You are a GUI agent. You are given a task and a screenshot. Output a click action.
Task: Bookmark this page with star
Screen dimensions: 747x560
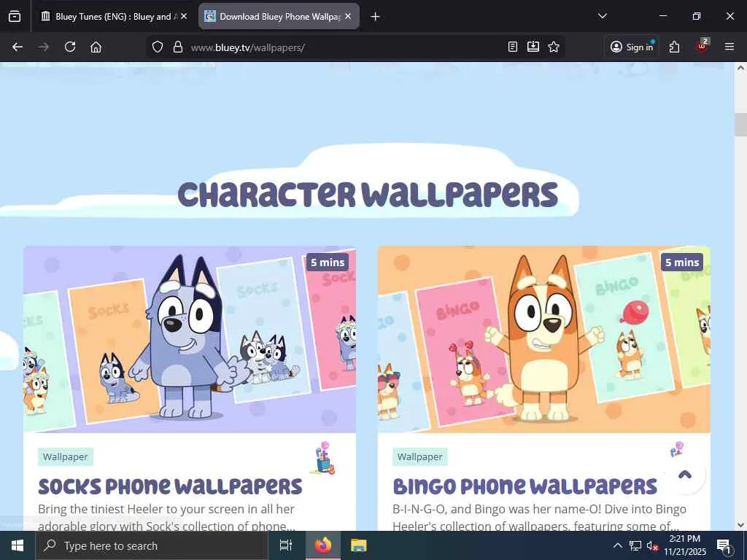point(554,47)
